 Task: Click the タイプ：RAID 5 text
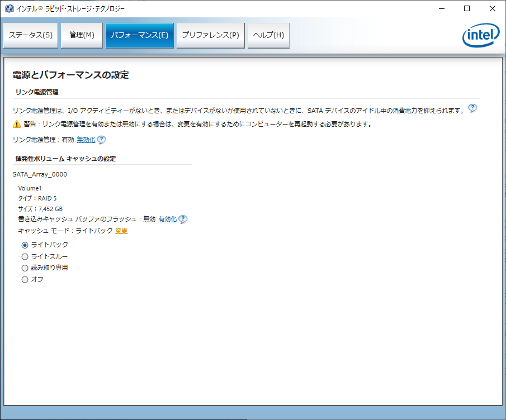pos(37,198)
